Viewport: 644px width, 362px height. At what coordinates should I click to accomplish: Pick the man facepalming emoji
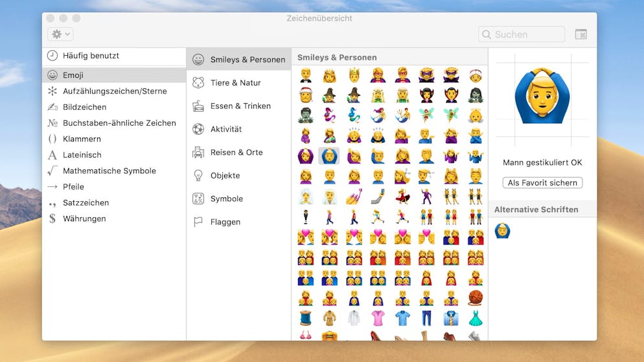427,156
